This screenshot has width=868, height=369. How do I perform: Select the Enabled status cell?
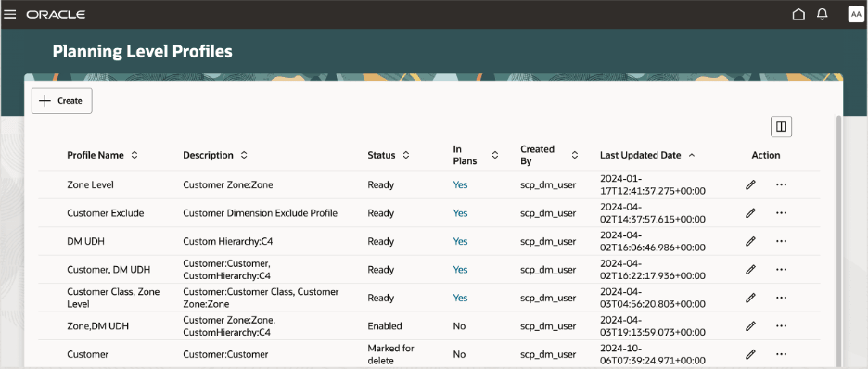(385, 325)
